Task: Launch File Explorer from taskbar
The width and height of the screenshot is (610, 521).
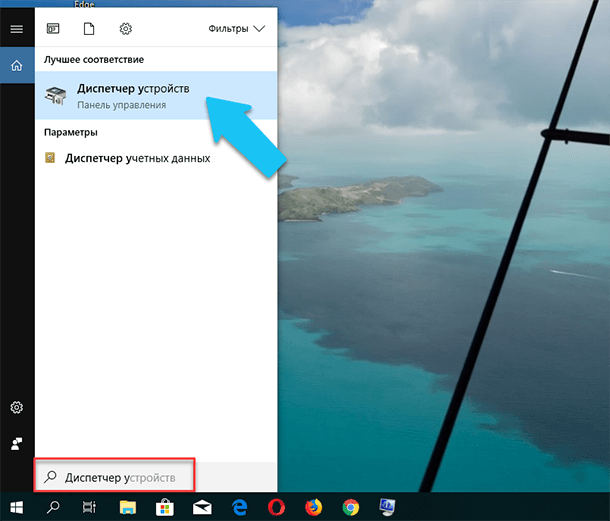Action: [128, 507]
